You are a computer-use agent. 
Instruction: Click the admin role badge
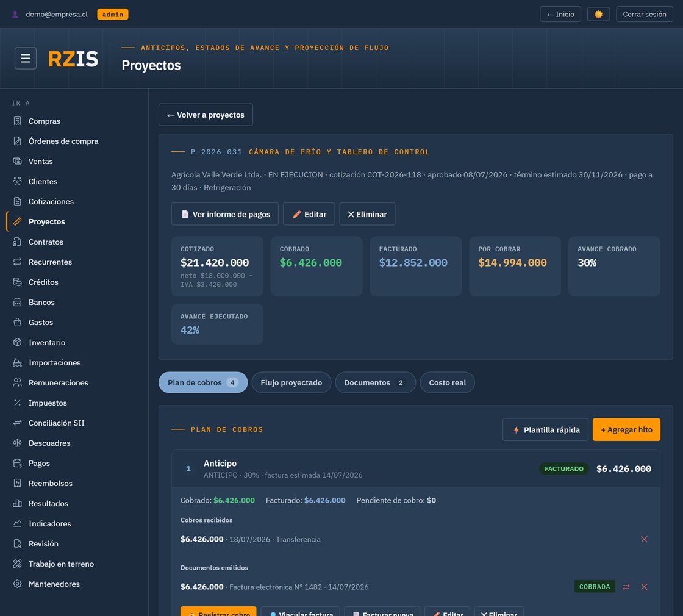click(x=112, y=15)
